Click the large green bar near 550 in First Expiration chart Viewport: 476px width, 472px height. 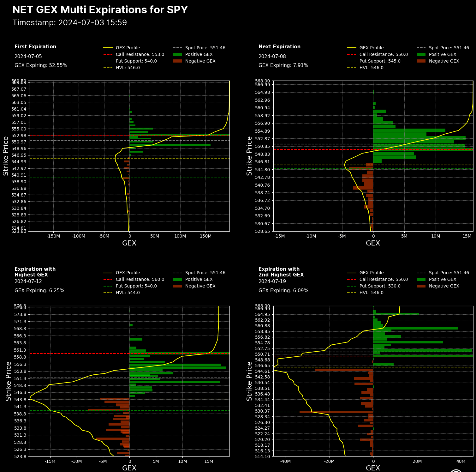(x=170, y=145)
